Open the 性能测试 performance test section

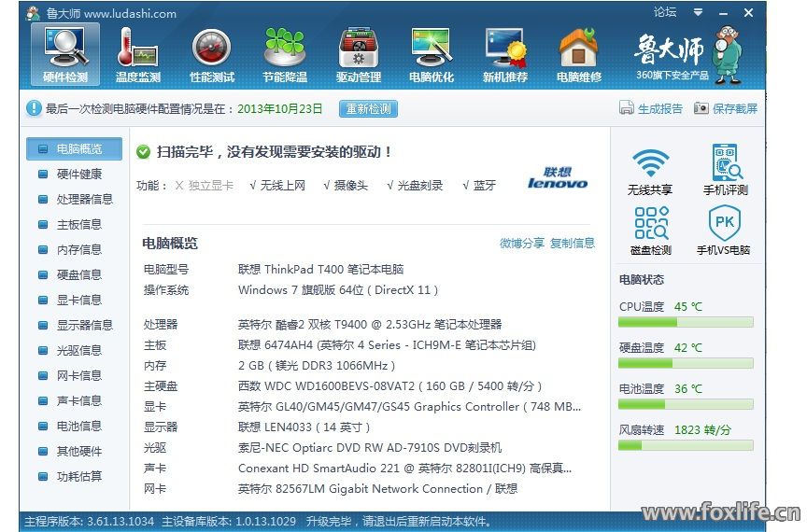tap(211, 54)
